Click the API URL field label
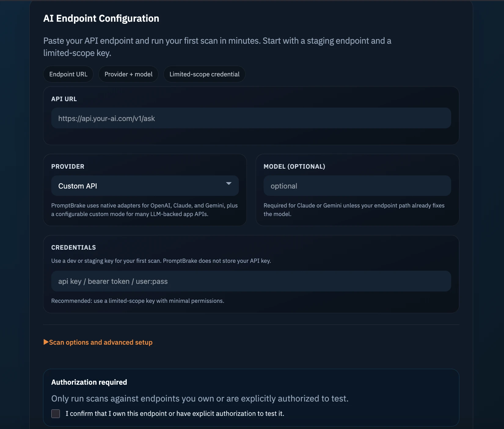 [x=64, y=99]
